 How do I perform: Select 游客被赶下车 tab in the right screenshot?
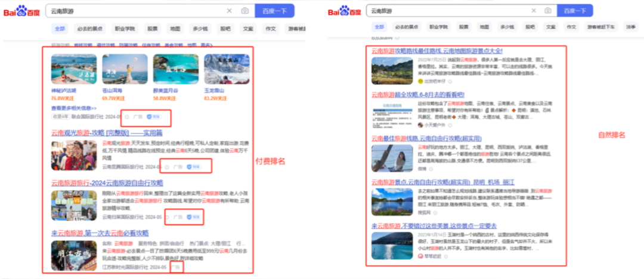tap(601, 27)
